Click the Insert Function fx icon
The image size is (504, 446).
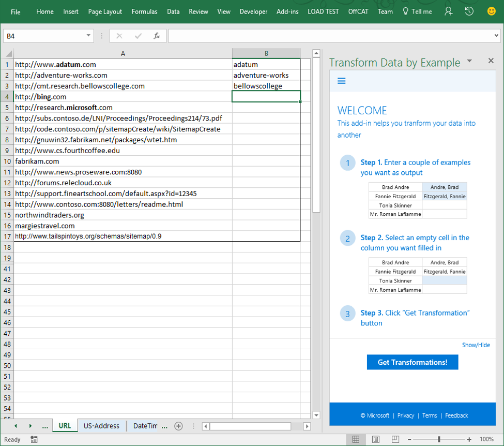[156, 36]
